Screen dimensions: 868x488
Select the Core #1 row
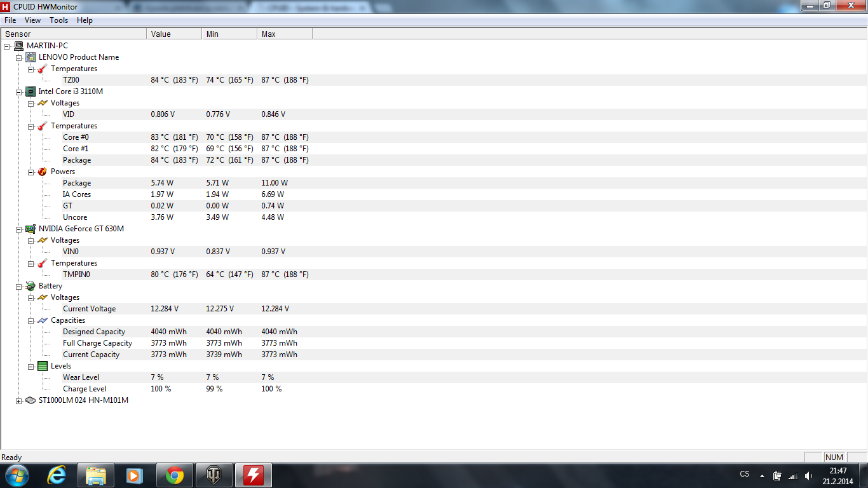(434, 149)
